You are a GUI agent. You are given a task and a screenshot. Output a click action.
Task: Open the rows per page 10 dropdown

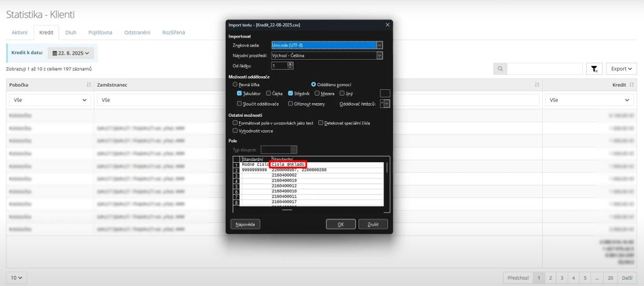(x=16, y=278)
